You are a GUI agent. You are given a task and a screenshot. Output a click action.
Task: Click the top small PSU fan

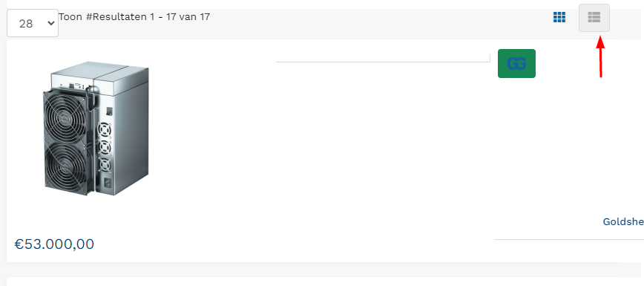click(x=105, y=130)
